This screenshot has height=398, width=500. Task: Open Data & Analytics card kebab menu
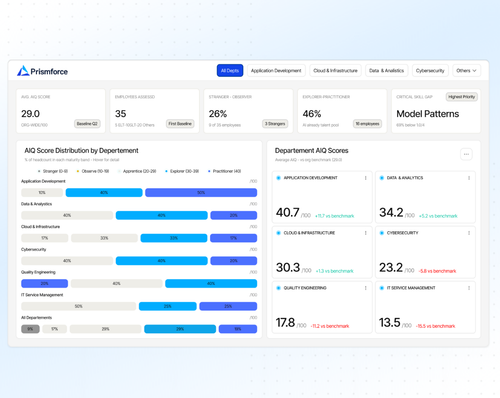click(x=469, y=178)
